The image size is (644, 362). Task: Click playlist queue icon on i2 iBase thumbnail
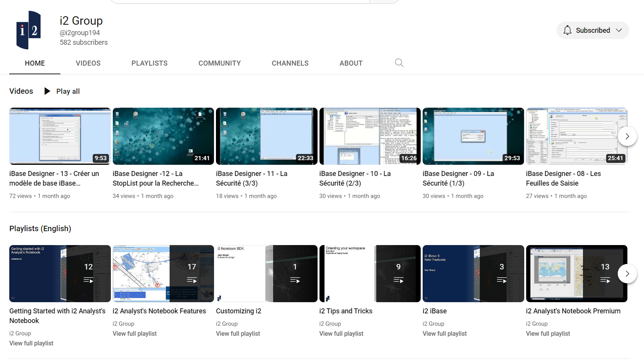point(501,280)
